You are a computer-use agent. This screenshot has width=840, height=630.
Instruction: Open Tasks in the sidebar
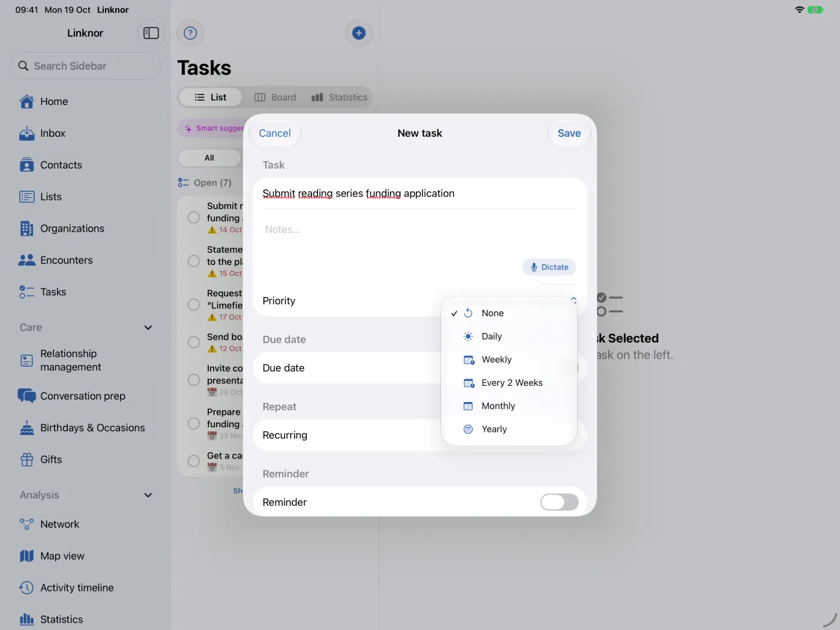click(x=85, y=292)
